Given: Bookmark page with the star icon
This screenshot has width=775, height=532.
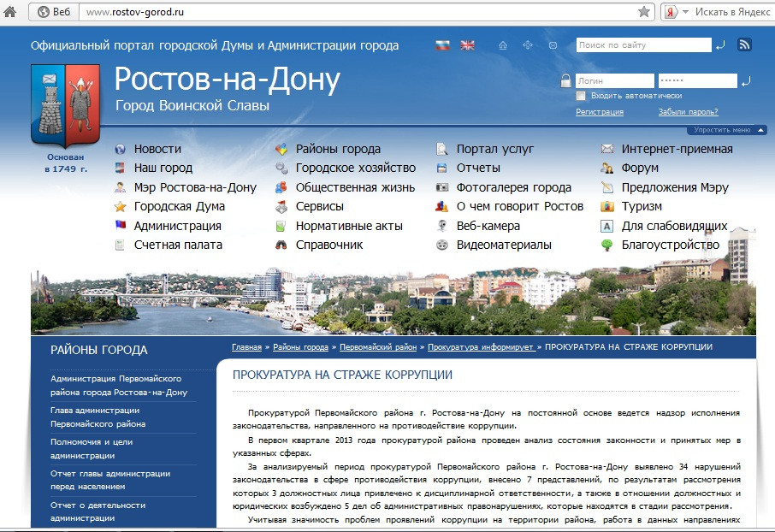Looking at the screenshot, I should [644, 12].
